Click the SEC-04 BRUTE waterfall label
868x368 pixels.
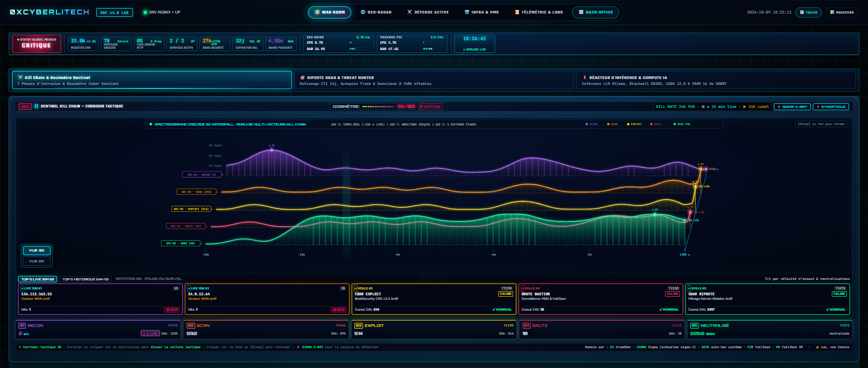(x=186, y=226)
